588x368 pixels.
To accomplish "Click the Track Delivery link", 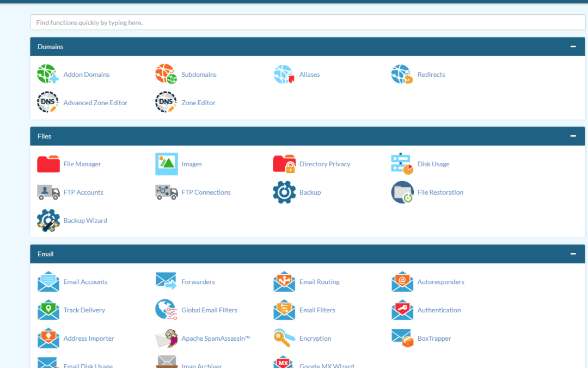I will tap(84, 310).
